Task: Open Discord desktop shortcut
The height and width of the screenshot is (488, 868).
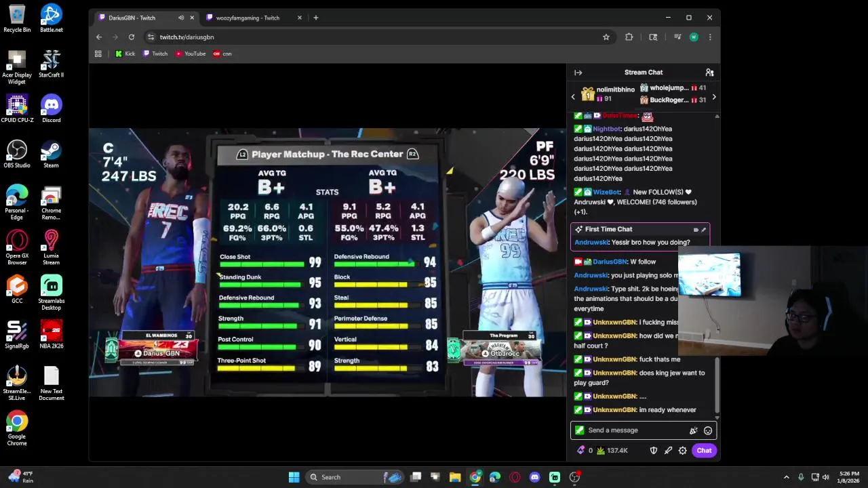Action: tap(52, 109)
